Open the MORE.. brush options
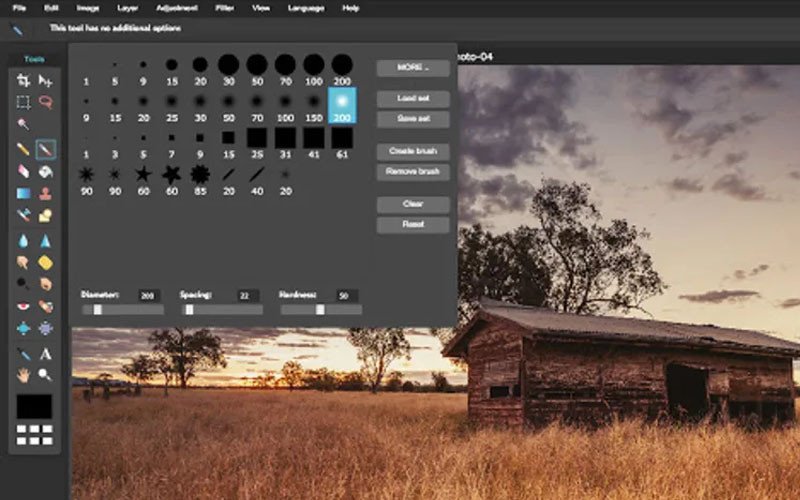 click(x=413, y=68)
